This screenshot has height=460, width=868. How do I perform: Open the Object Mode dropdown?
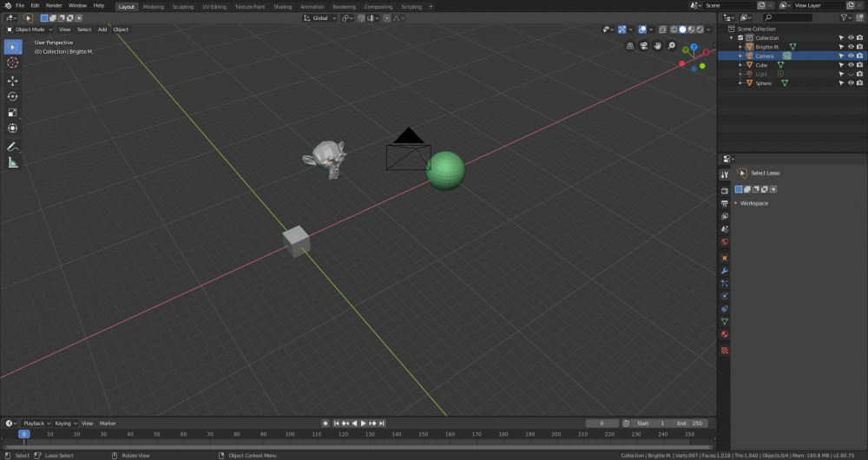click(30, 30)
